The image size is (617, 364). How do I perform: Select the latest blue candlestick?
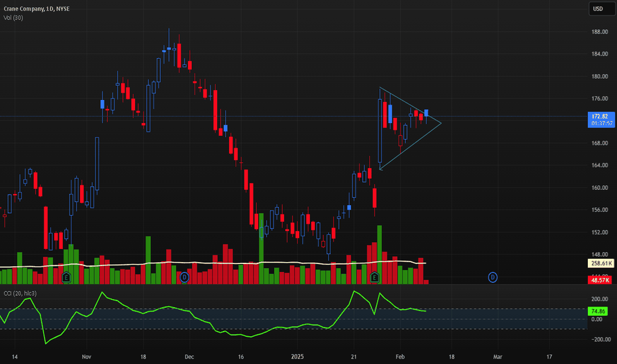[x=426, y=113]
